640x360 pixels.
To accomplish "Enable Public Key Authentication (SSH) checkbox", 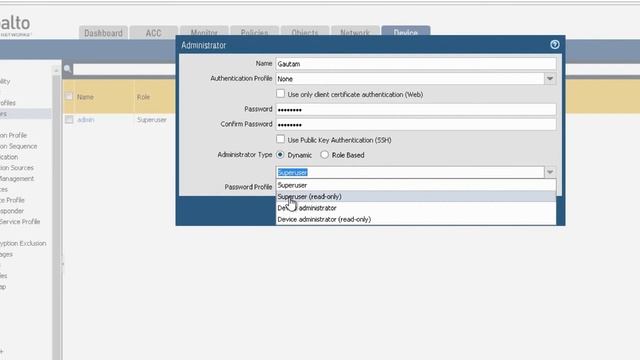I will (x=280, y=139).
